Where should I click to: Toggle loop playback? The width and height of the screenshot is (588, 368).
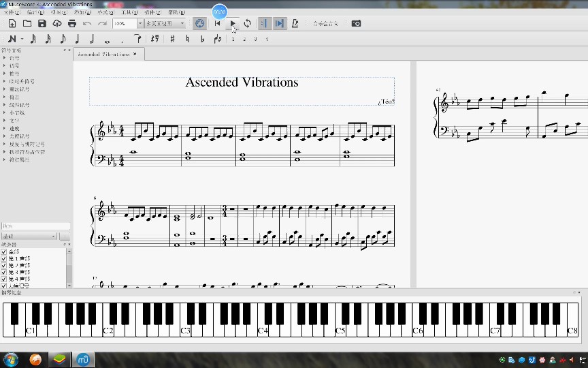tap(247, 23)
